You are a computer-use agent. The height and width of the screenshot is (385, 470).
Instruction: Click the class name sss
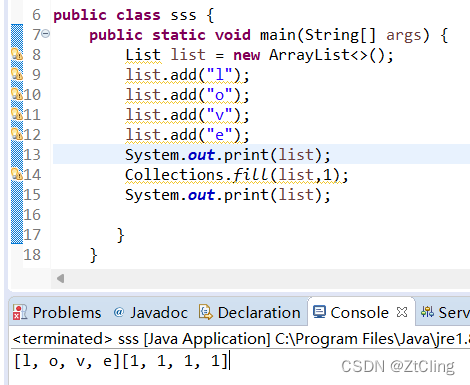[183, 15]
